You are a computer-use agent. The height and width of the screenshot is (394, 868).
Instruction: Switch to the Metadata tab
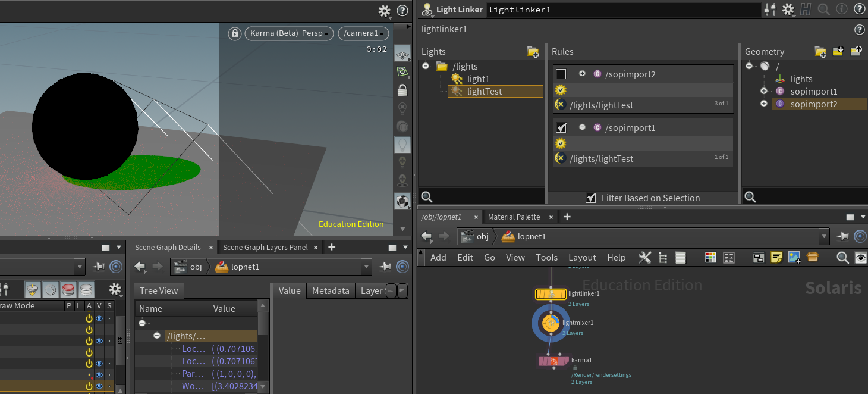click(x=330, y=291)
